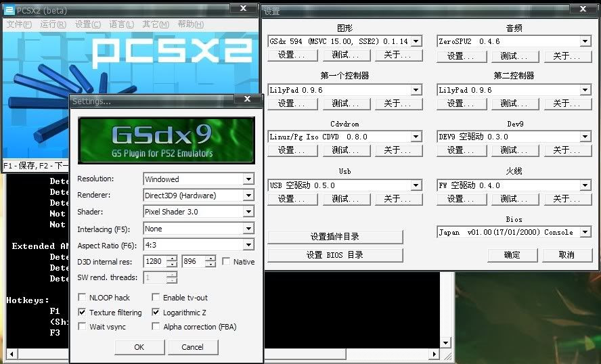Enable the NLOOP hack checkbox
This screenshot has height=364, width=601.
click(82, 297)
